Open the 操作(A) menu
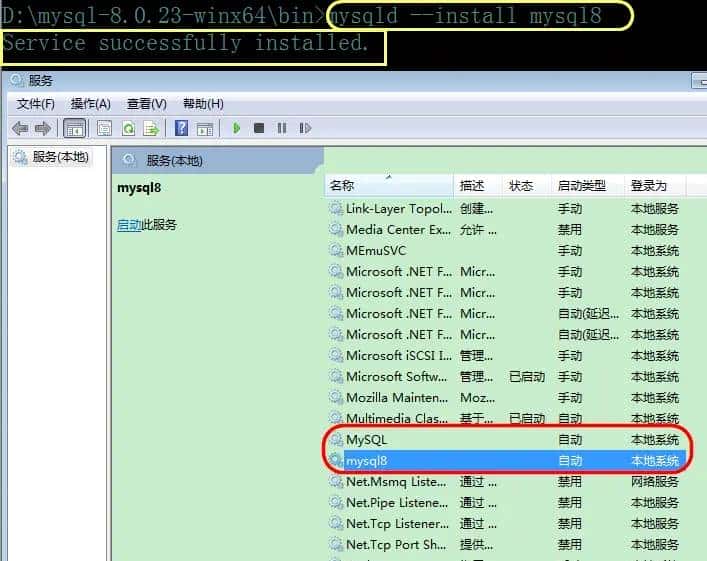 coord(91,104)
